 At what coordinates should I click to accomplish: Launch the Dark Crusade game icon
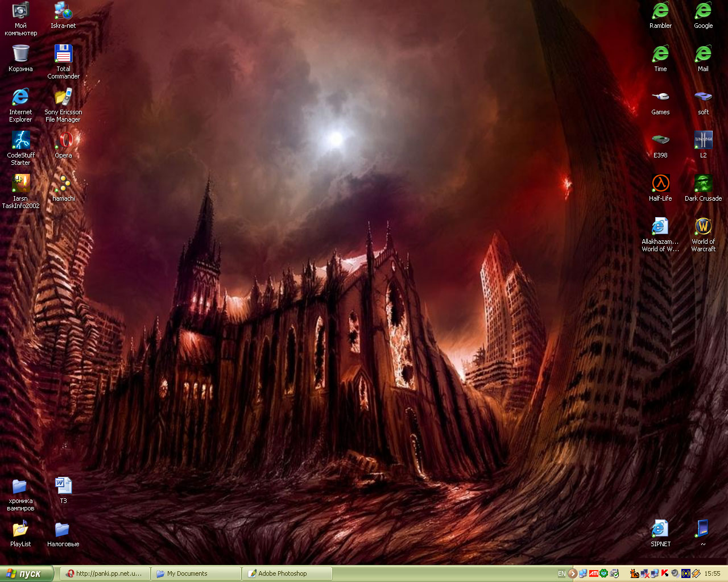click(703, 189)
